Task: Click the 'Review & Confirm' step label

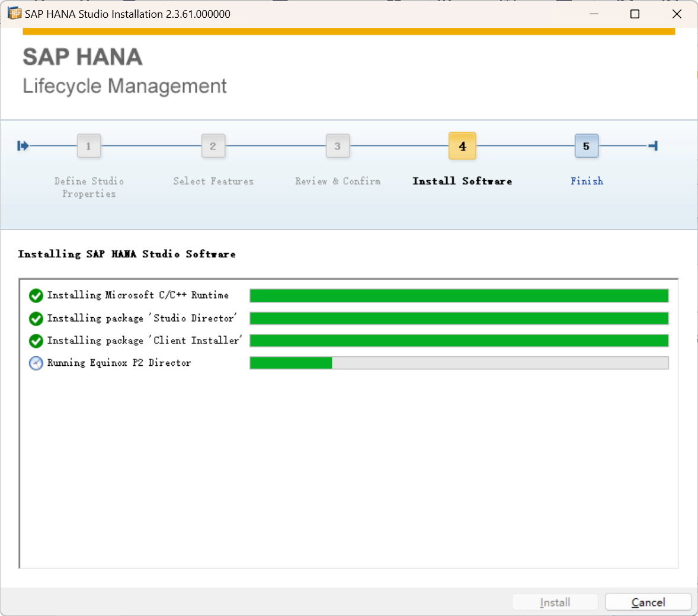Action: pyautogui.click(x=338, y=181)
